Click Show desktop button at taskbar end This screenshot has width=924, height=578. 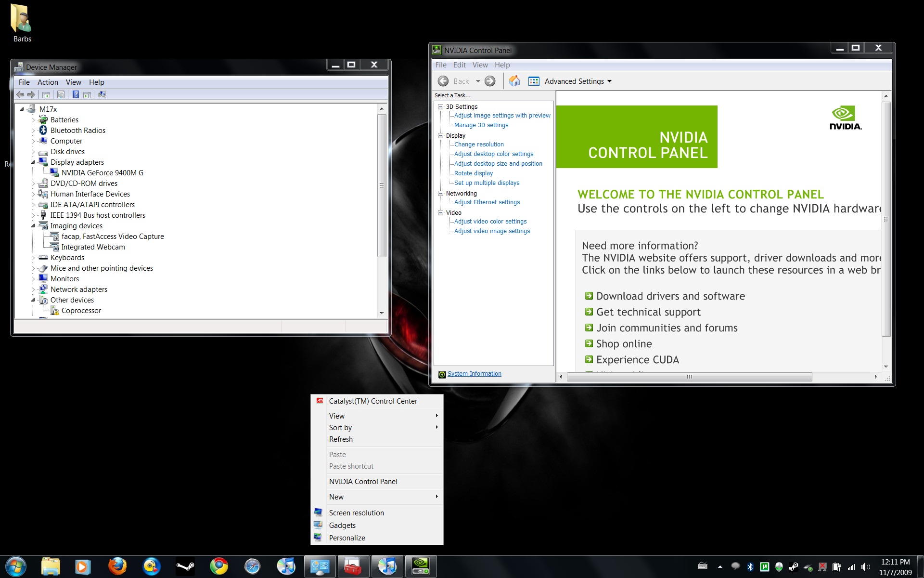pyautogui.click(x=920, y=567)
